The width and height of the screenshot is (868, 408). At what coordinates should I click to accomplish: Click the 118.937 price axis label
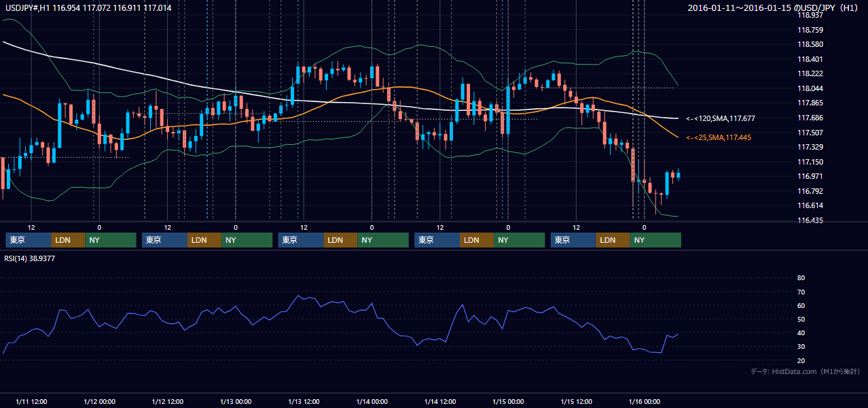tap(810, 15)
